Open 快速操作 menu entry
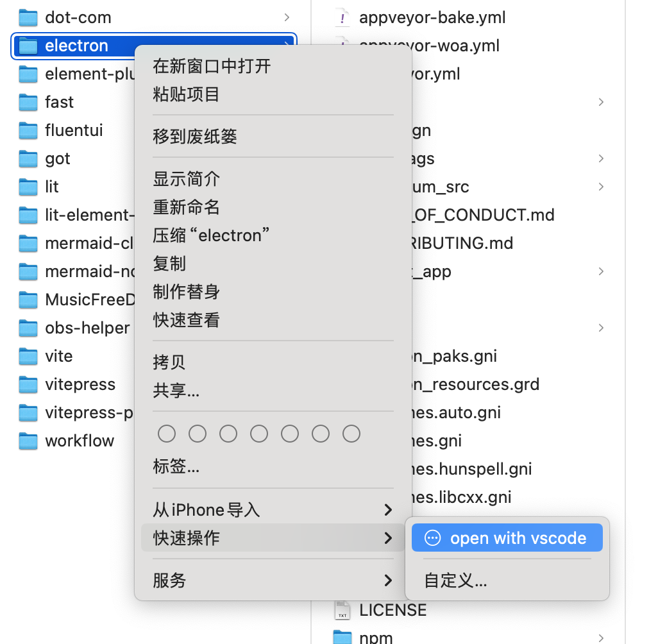Image resolution: width=658 pixels, height=644 pixels. [273, 538]
